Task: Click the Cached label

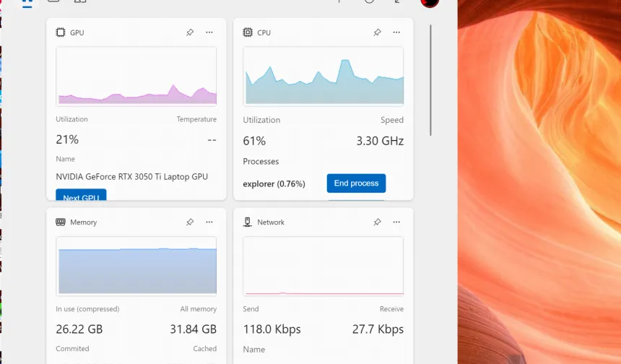Action: 205,349
